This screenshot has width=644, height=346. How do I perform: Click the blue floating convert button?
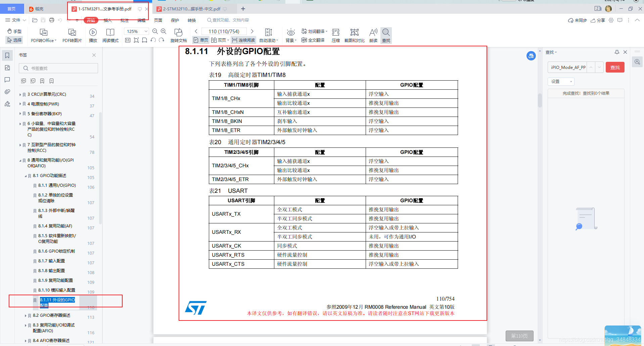(531, 56)
